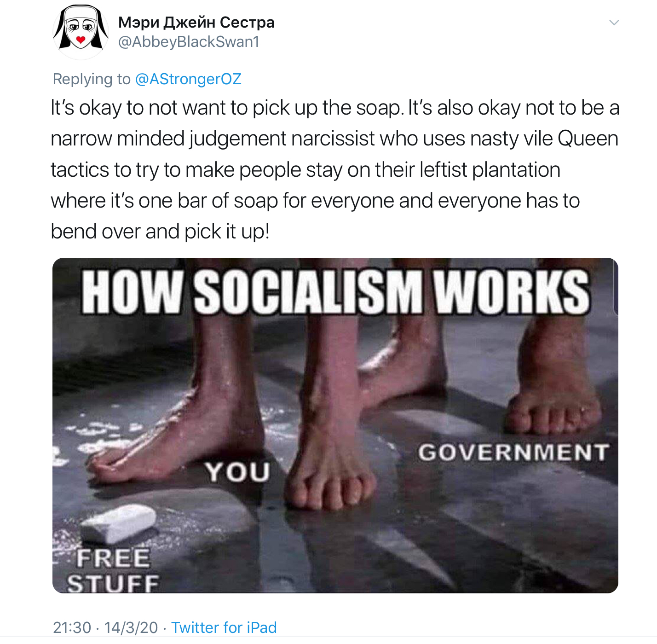Open the nun avatar profile picture
The width and height of the screenshot is (657, 644).
point(81,32)
